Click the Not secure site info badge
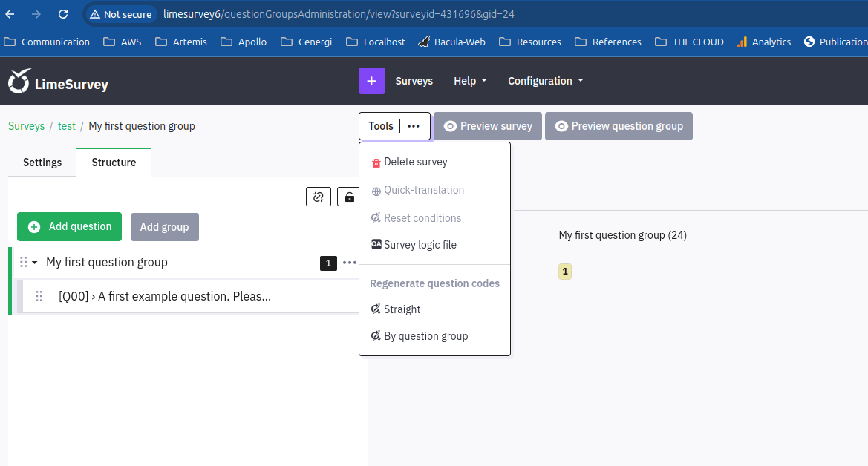Screen dimensions: 868x466 121,14
